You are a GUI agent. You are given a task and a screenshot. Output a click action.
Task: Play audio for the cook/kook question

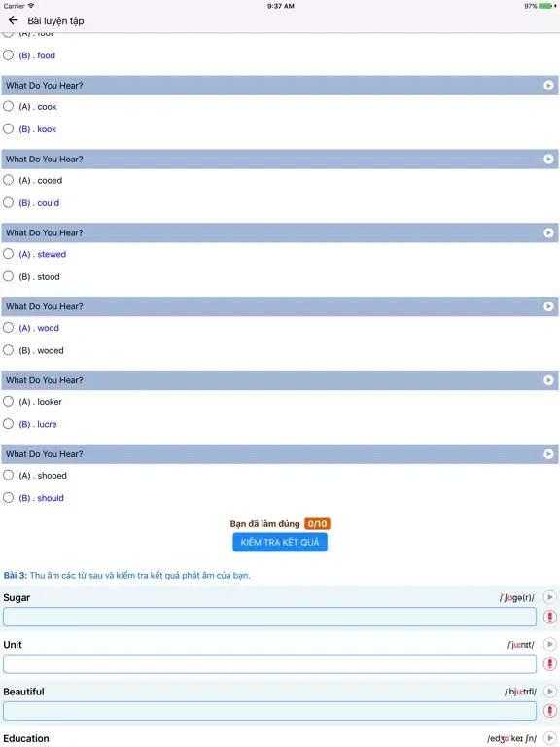pyautogui.click(x=548, y=86)
